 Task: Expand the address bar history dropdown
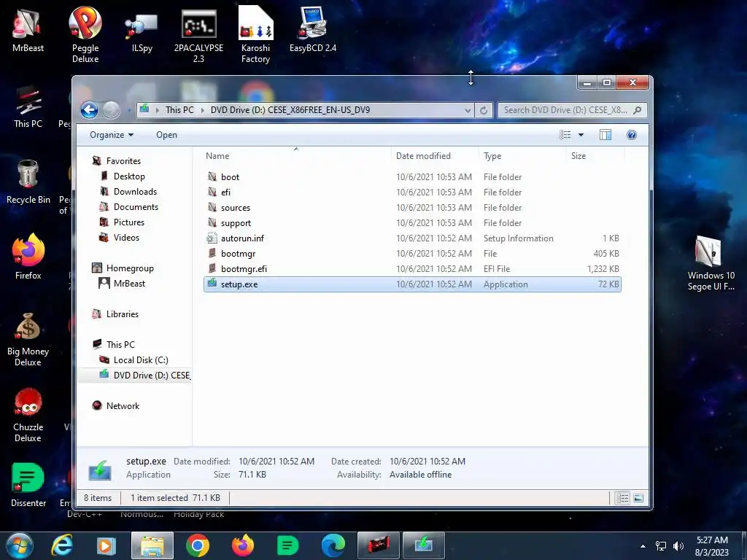pos(468,110)
